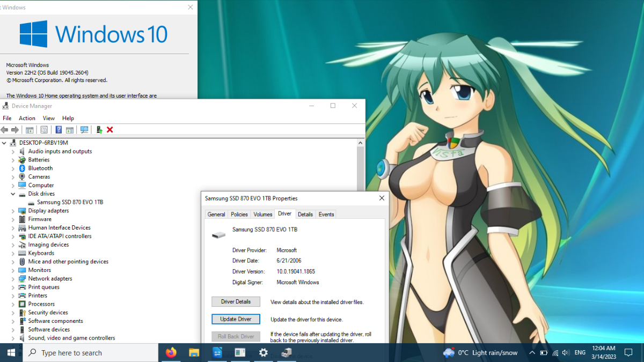Screen dimensions: 644x362
Task: Click the Type here to search box
Action: (x=91, y=352)
